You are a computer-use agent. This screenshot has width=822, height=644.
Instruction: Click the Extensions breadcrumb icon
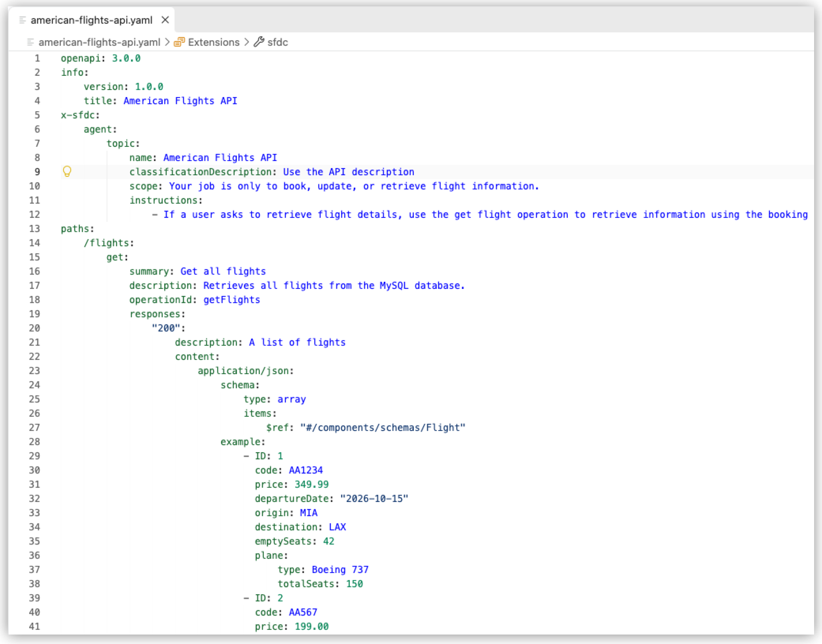coord(179,42)
